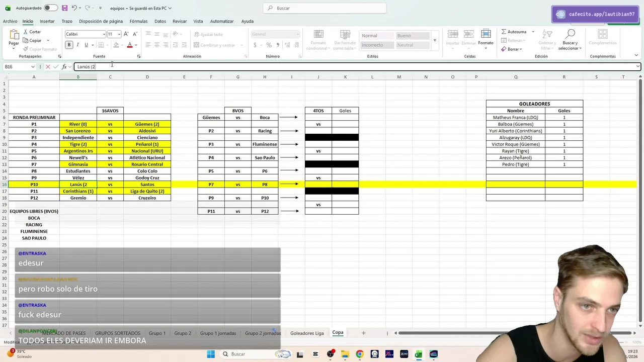Collapse the ribbon with the chevron
Screen dimensions: 644x362
pos(636,55)
